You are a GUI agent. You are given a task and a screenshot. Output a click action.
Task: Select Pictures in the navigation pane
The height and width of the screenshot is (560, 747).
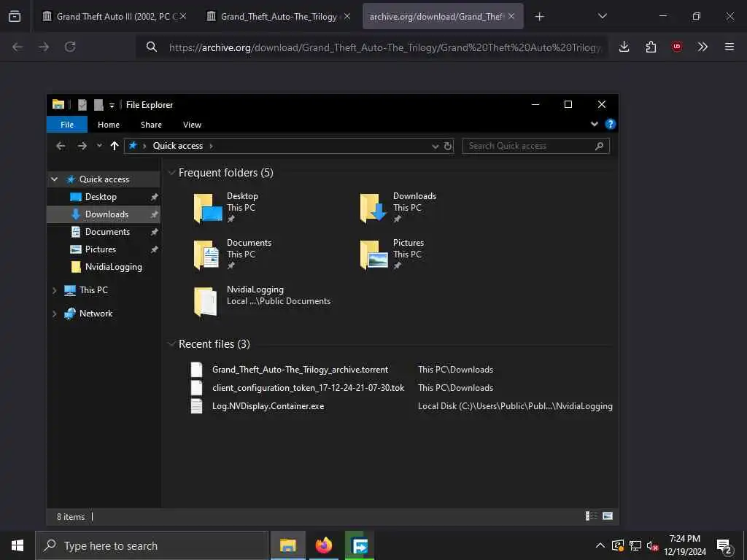point(100,249)
